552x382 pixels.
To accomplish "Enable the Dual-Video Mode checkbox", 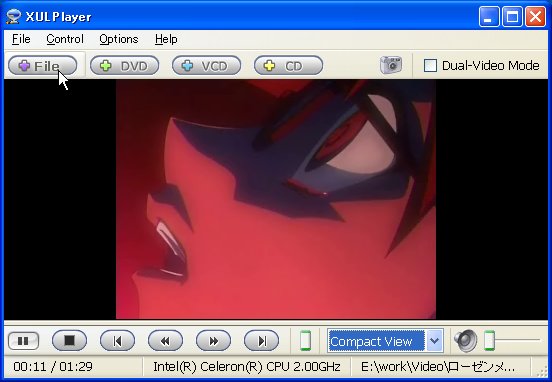I will pos(430,65).
